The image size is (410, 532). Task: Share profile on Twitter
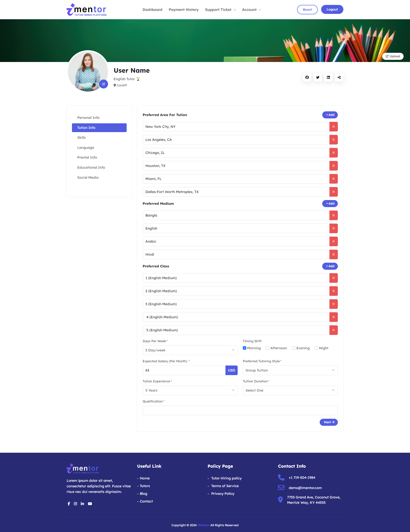coord(318,77)
